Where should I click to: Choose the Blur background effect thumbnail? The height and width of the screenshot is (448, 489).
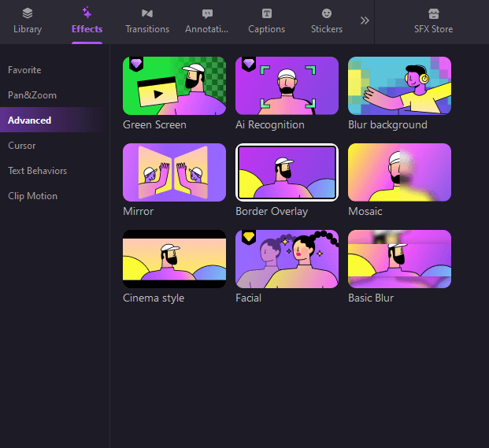point(399,86)
